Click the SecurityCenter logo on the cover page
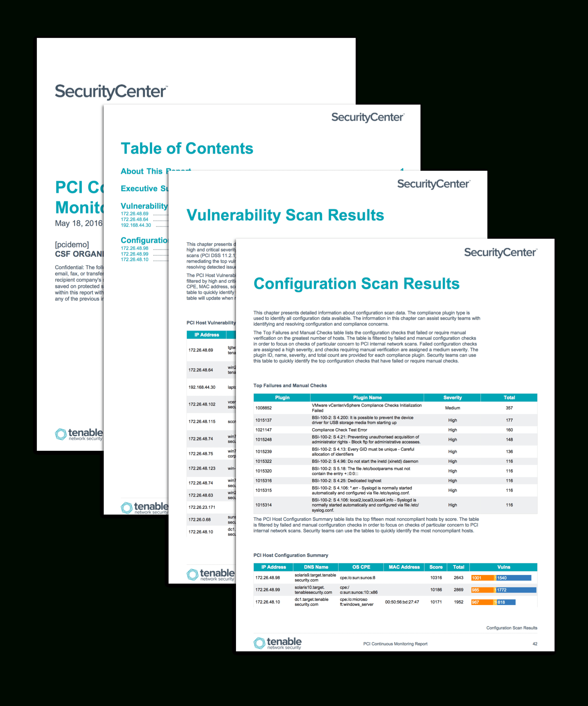The image size is (588, 706). (x=111, y=92)
